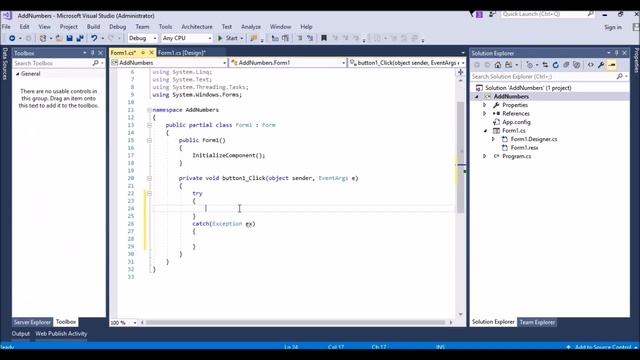
Task: Click the Navigate Backward toolbar icon
Action: point(12,38)
